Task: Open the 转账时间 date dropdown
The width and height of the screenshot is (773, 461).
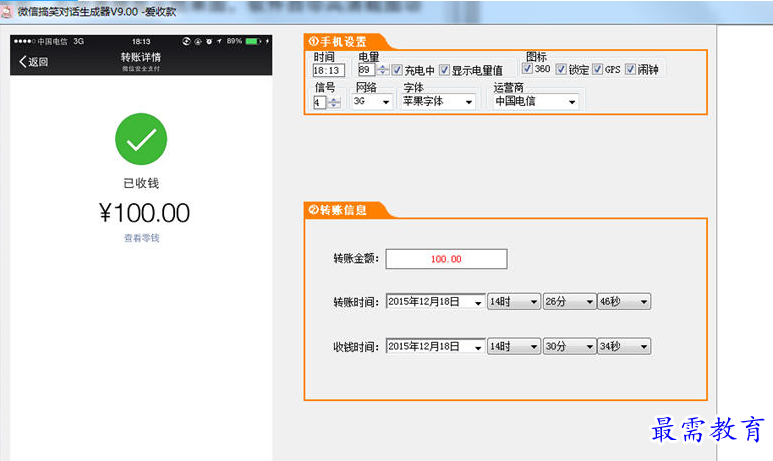Action: (435, 302)
